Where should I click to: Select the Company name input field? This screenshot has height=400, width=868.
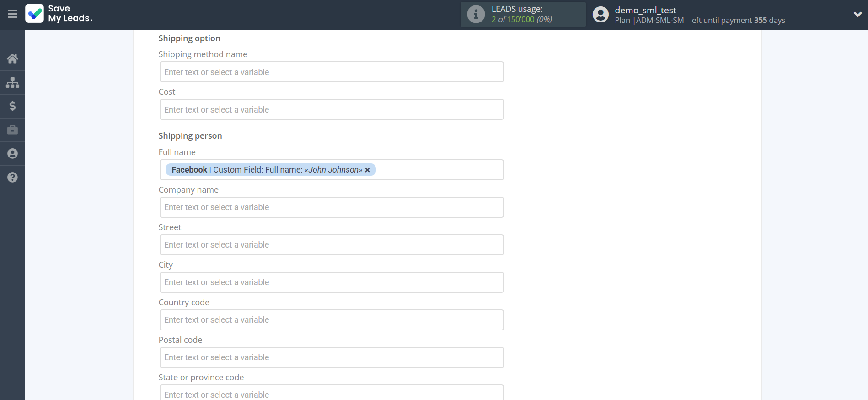tap(332, 207)
